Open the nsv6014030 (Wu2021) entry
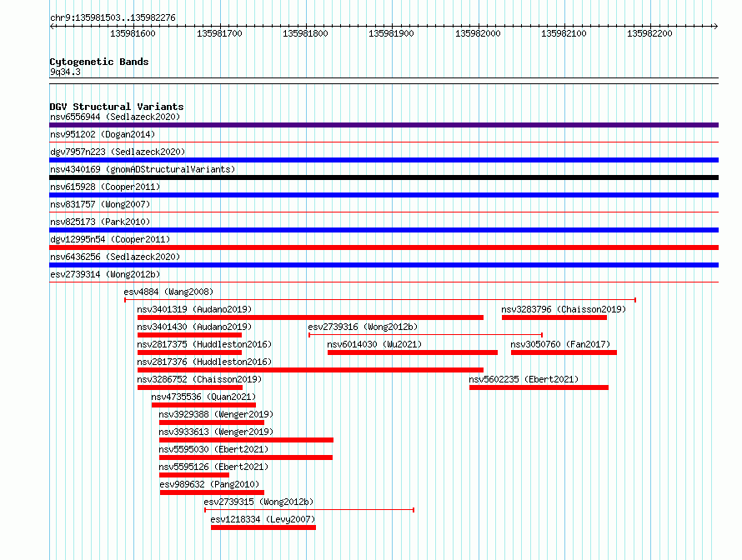Image resolution: width=742 pixels, height=560 pixels. pyautogui.click(x=374, y=344)
